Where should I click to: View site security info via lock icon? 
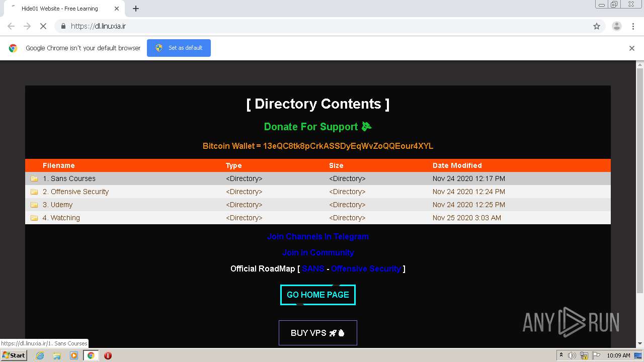click(63, 26)
